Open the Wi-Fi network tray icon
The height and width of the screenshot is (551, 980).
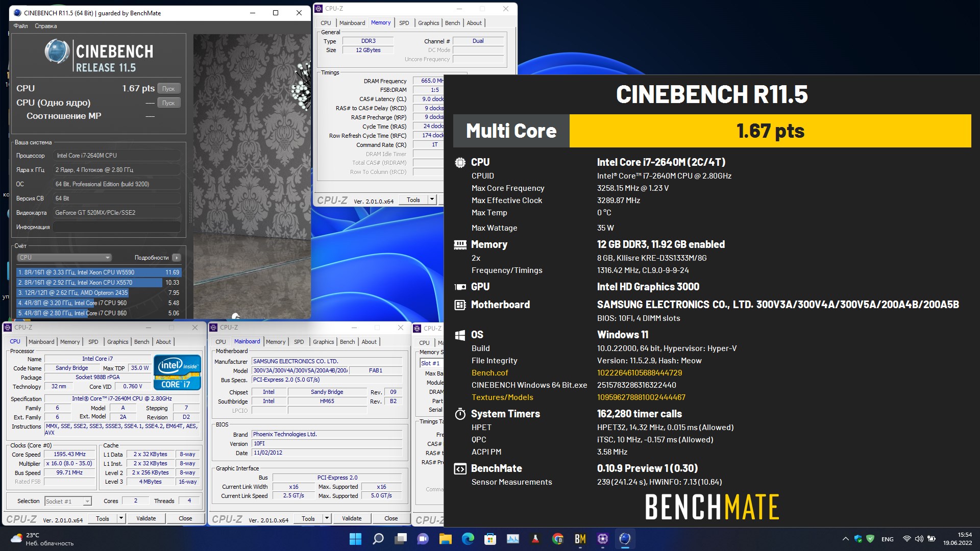906,539
